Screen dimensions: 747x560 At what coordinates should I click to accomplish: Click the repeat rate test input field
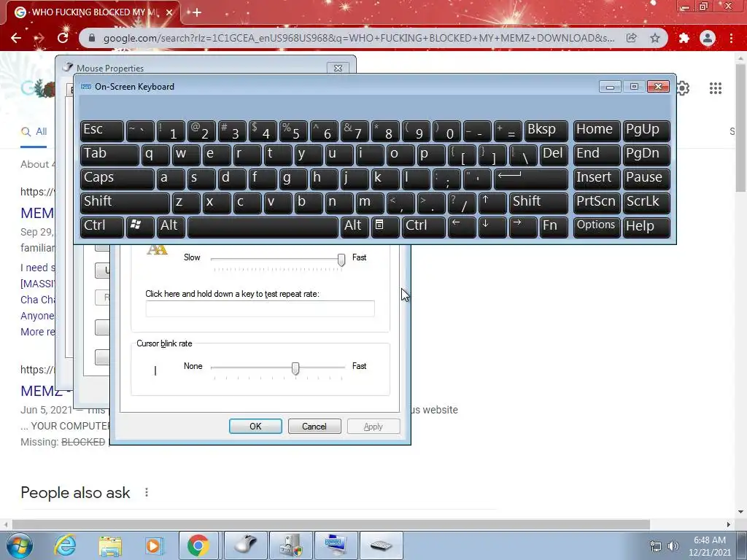click(x=260, y=308)
